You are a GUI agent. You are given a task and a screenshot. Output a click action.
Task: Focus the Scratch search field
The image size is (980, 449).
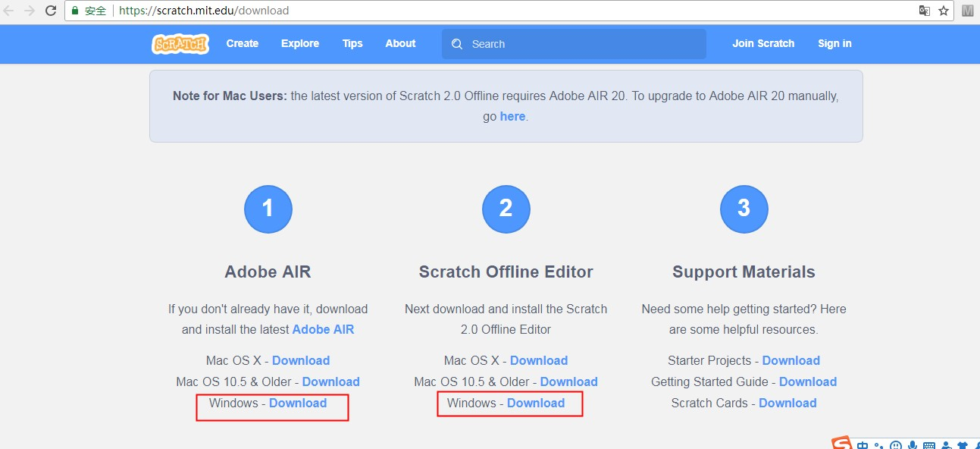point(574,44)
